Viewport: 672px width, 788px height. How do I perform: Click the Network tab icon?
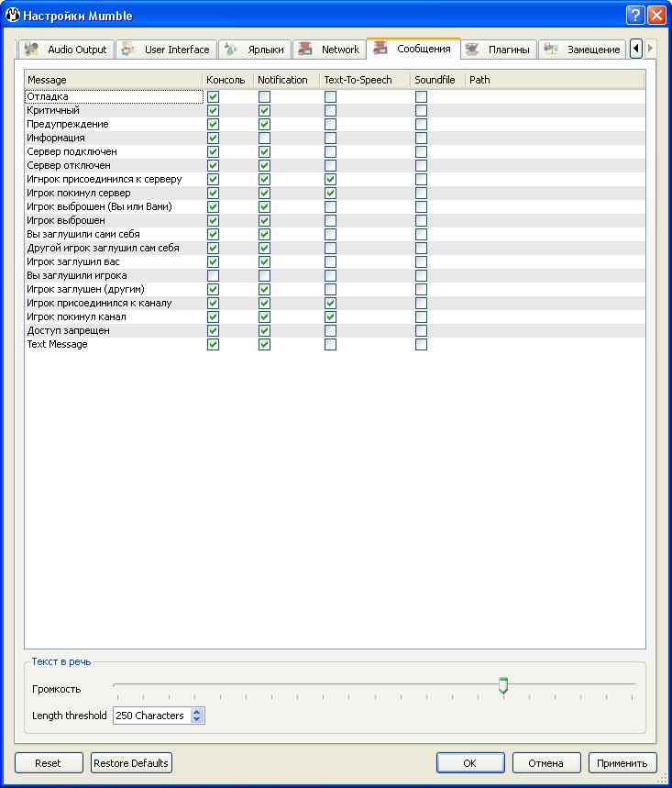(x=305, y=49)
